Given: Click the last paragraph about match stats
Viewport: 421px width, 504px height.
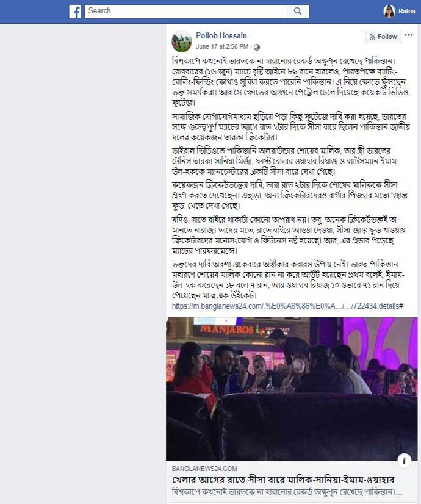Looking at the screenshot, I should (288, 279).
